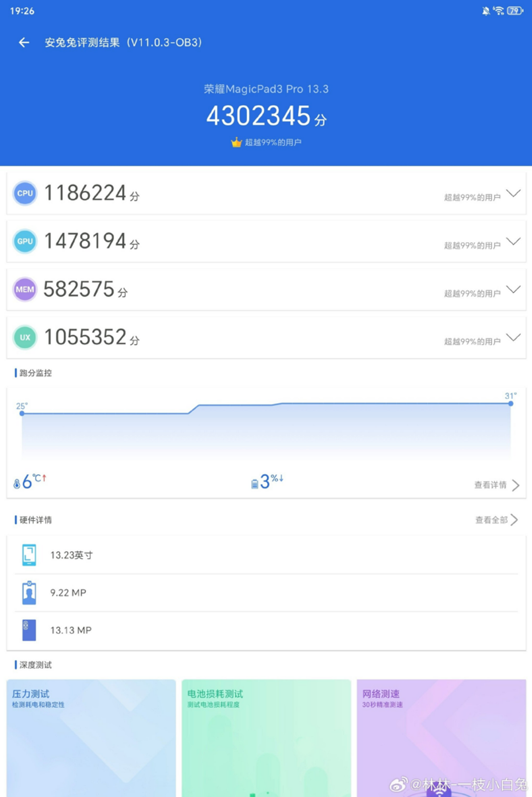Open the 压力测试 card
The height and width of the screenshot is (797, 532).
pos(91,738)
